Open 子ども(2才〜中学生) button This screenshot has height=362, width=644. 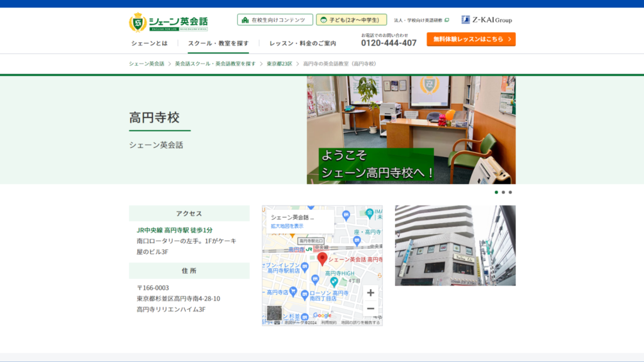point(351,19)
